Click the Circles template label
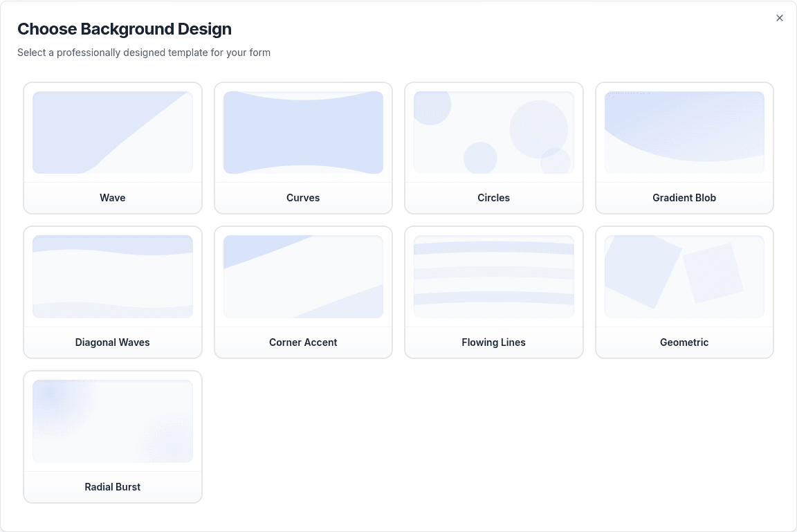The height and width of the screenshot is (532, 797). pyautogui.click(x=493, y=197)
